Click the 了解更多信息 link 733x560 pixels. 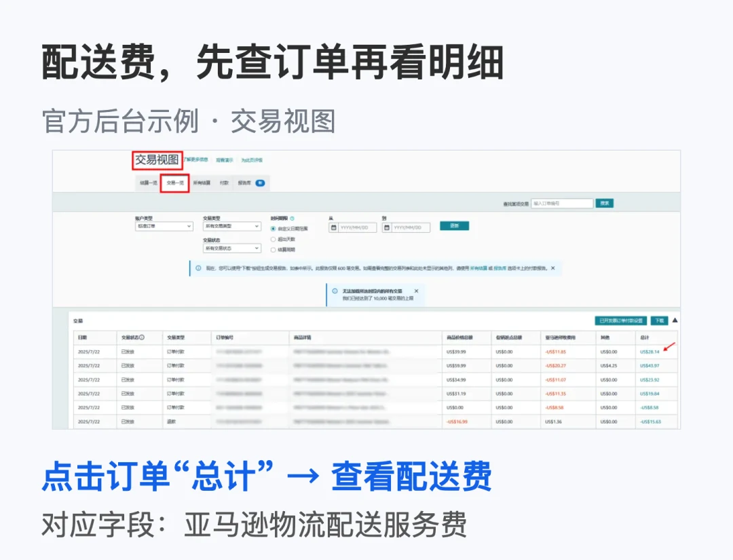pyautogui.click(x=196, y=160)
